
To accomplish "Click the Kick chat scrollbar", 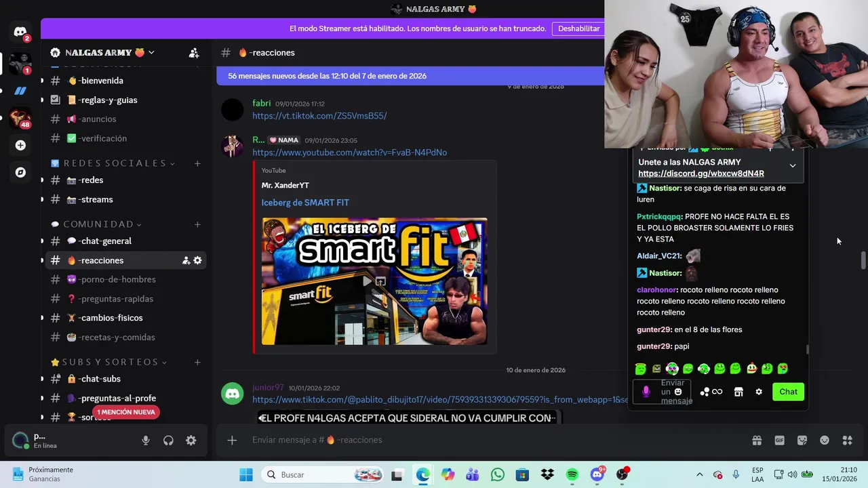I will pos(807,350).
